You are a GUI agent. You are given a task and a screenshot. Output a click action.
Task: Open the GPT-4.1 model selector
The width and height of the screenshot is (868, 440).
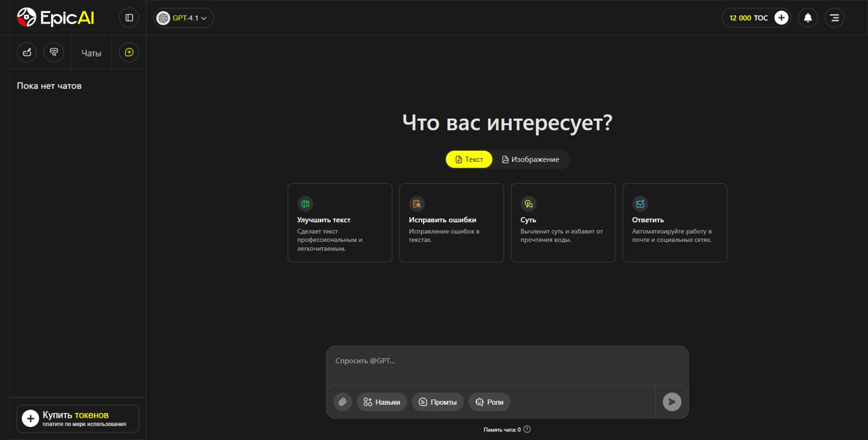pyautogui.click(x=183, y=18)
